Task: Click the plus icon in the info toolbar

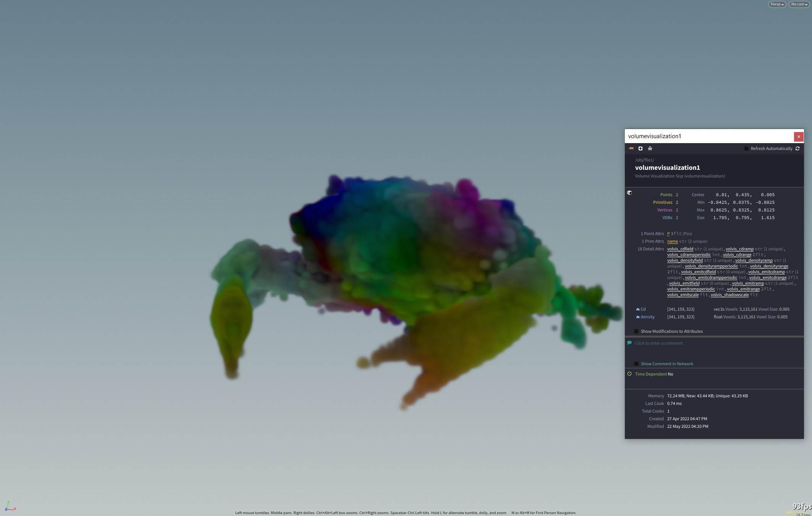Action: 641,148
